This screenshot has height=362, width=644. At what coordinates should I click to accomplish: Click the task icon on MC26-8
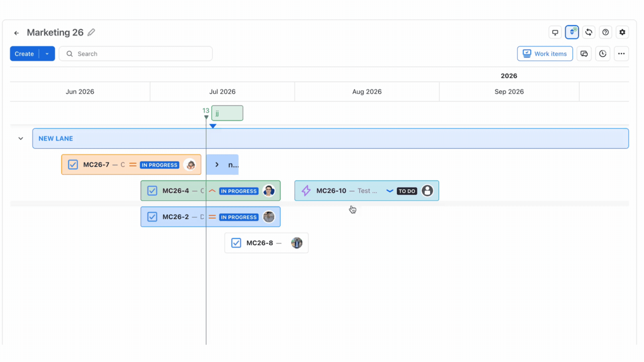tap(236, 243)
